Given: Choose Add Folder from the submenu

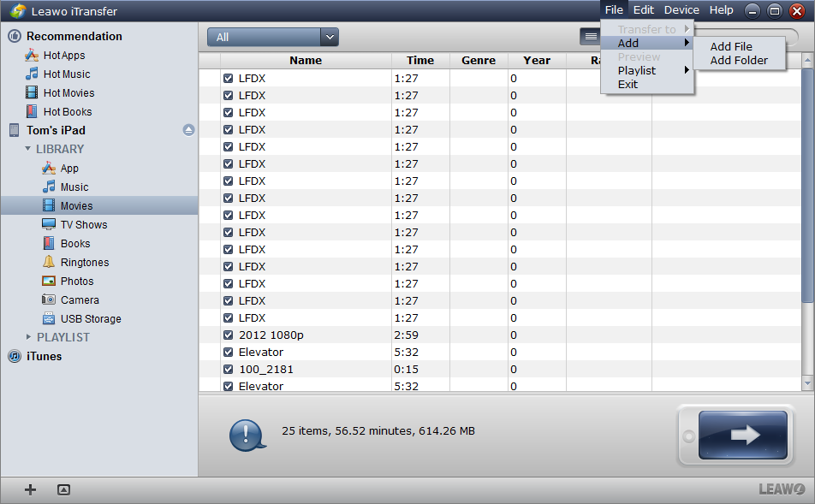Looking at the screenshot, I should coord(739,60).
